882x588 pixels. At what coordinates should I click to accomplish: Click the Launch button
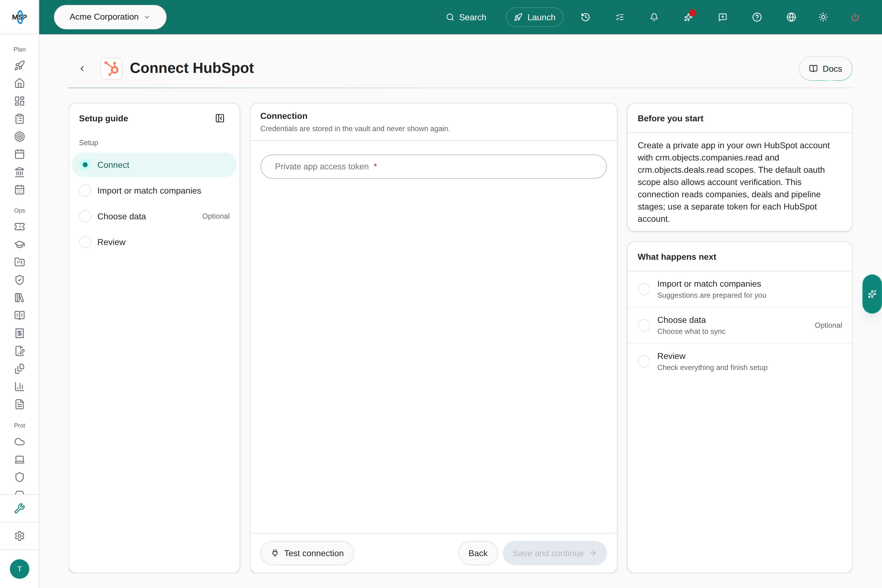pyautogui.click(x=534, y=17)
